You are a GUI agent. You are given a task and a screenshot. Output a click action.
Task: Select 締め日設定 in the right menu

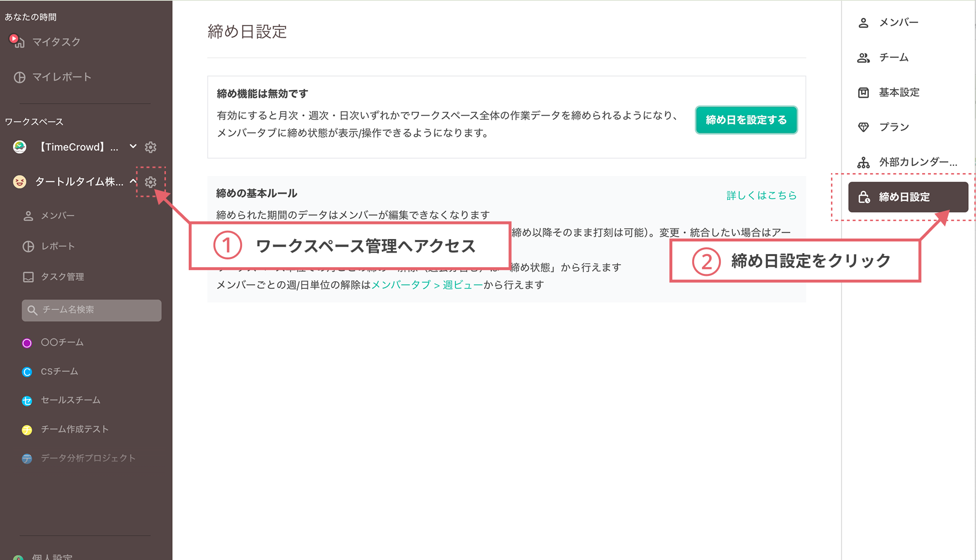908,197
